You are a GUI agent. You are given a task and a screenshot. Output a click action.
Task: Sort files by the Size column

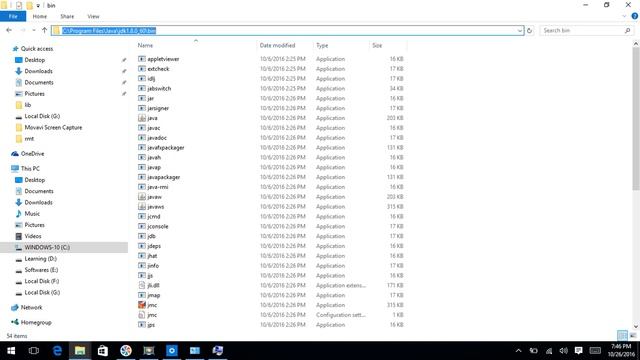pyautogui.click(x=377, y=45)
